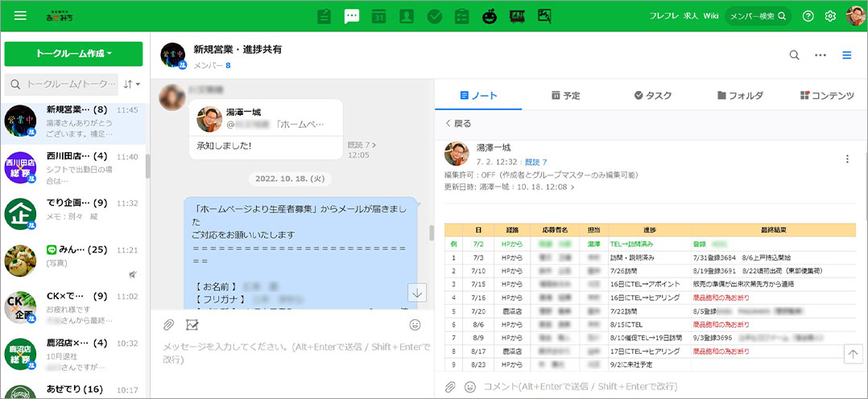Open emoji picker in chat message box

(415, 324)
